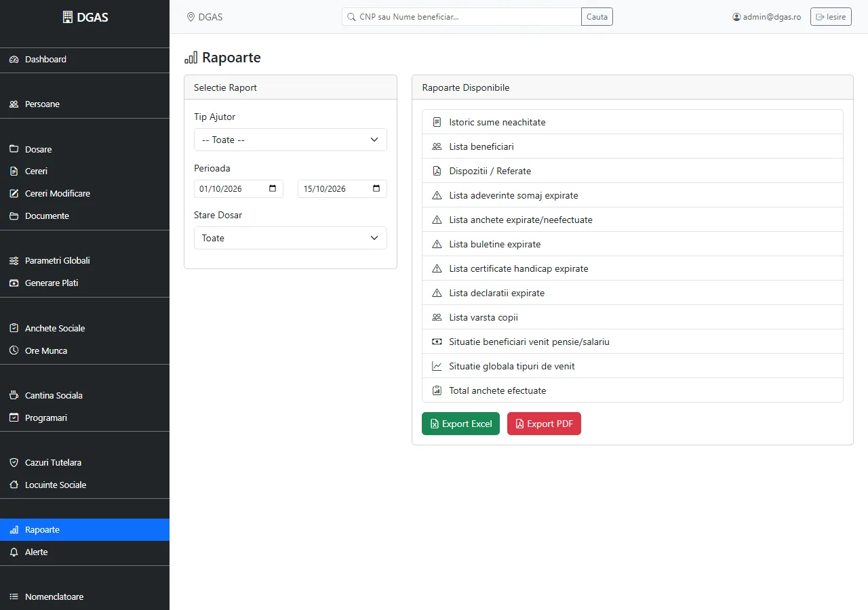Open calendar picker for start date 01/10/2026
This screenshot has height=610, width=868.
pos(273,189)
